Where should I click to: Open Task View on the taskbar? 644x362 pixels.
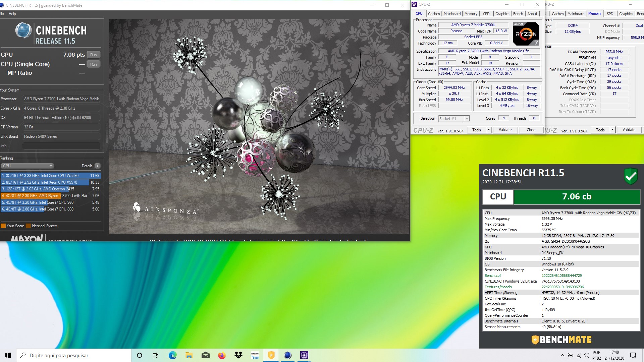[156, 355]
